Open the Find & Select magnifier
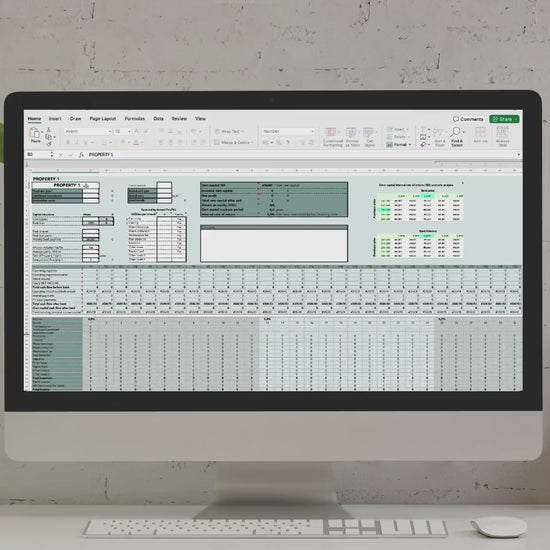The image size is (550, 550). pyautogui.click(x=456, y=132)
